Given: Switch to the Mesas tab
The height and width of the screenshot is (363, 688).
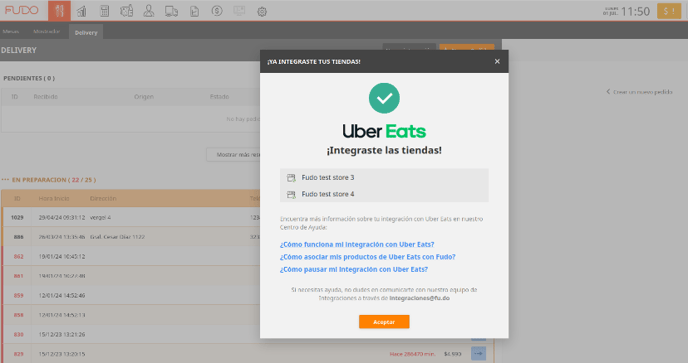Looking at the screenshot, I should tap(11, 32).
